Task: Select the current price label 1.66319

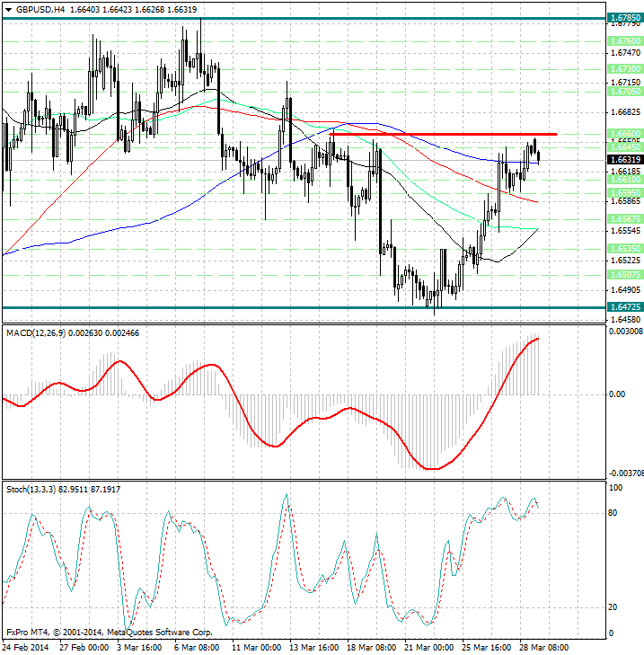Action: click(625, 160)
